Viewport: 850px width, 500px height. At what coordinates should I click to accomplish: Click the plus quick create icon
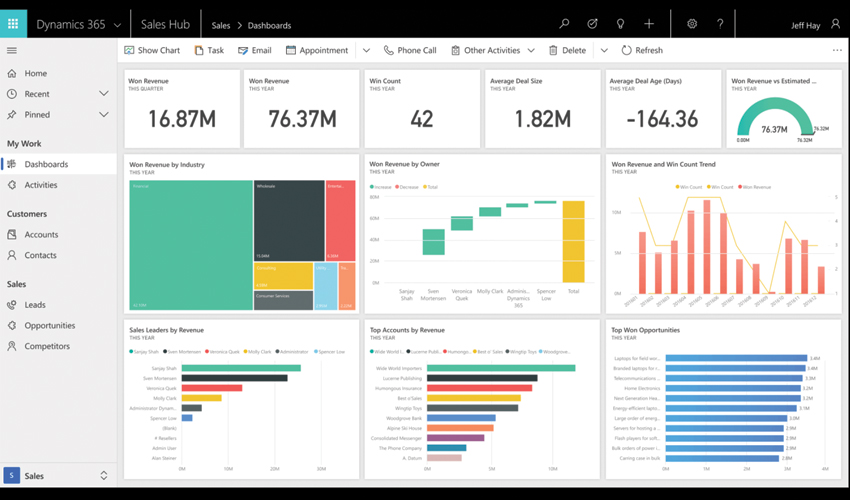(649, 24)
